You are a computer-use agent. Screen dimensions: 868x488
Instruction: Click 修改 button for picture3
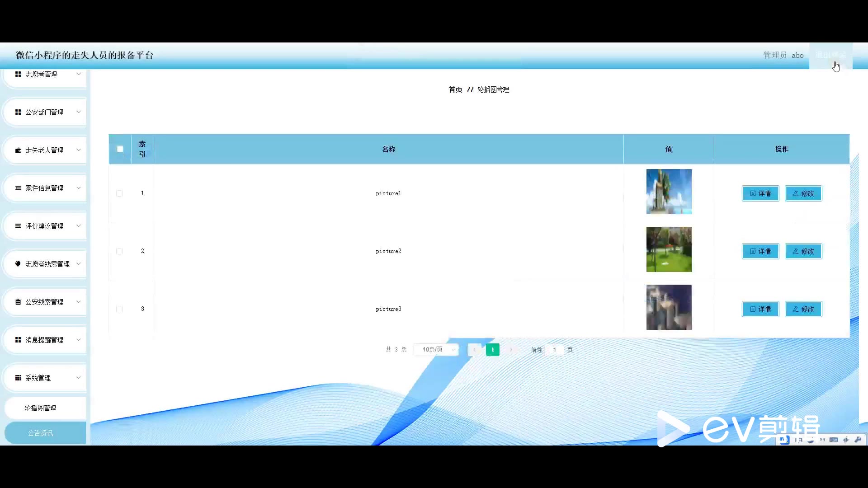803,309
